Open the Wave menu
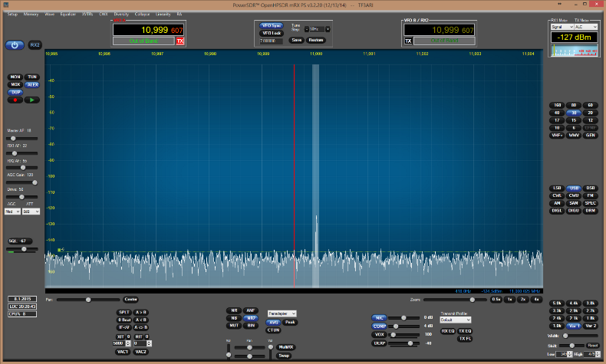 49,15
